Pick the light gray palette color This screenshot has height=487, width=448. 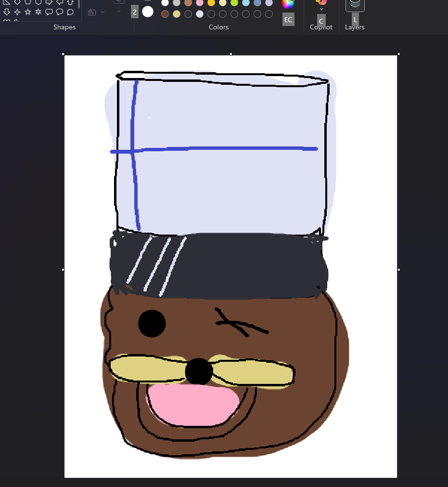click(x=177, y=3)
